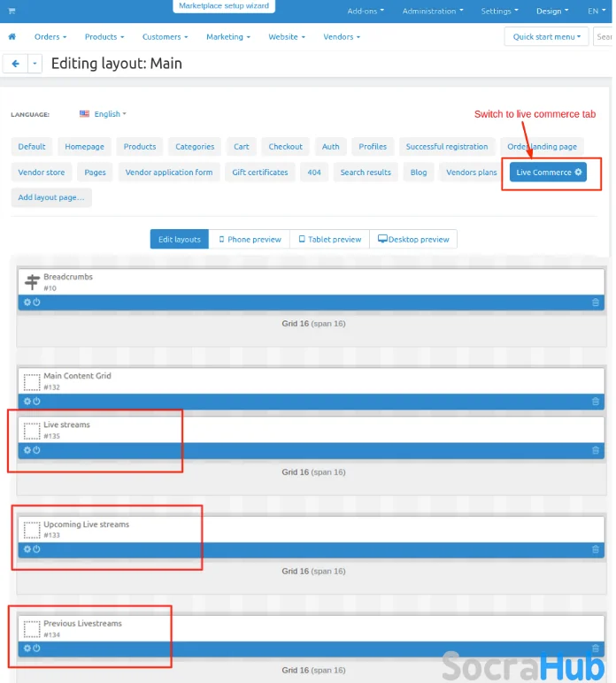Switch to Desktop preview

point(413,239)
